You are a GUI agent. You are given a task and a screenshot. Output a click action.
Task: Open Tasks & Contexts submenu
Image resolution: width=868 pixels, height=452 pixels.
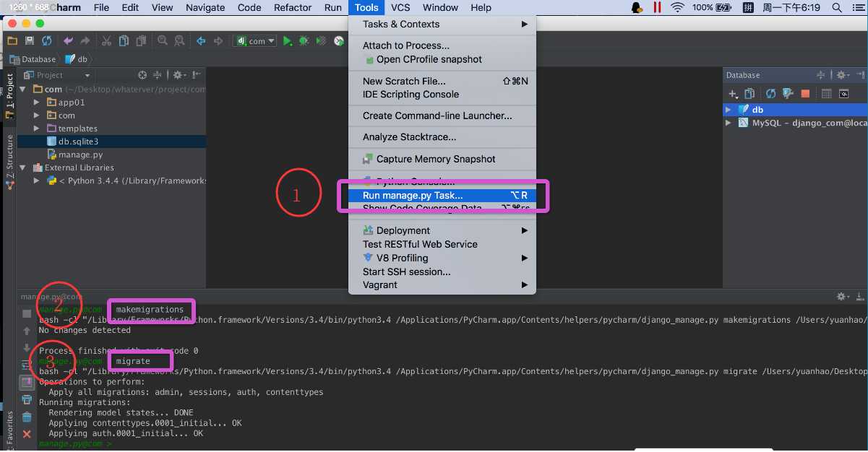pyautogui.click(x=442, y=24)
